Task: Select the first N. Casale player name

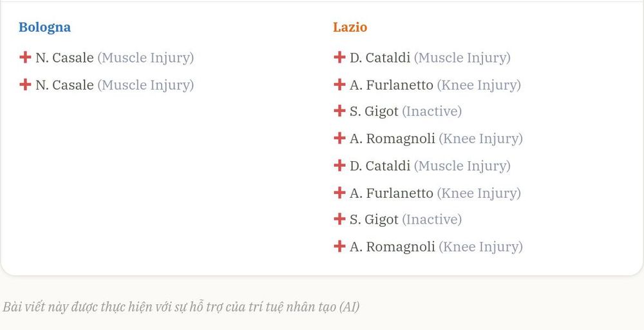Action: point(64,57)
